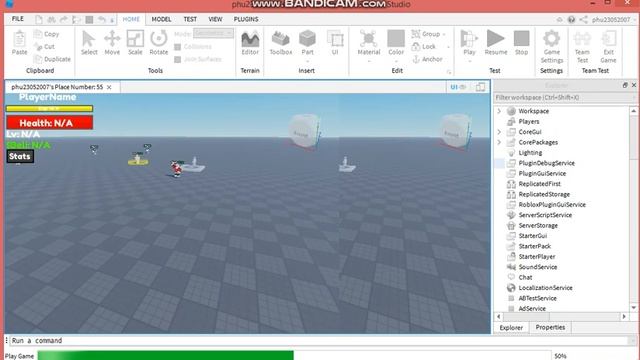Activate the Rotate tool
This screenshot has height=360, width=640.
[x=158, y=42]
